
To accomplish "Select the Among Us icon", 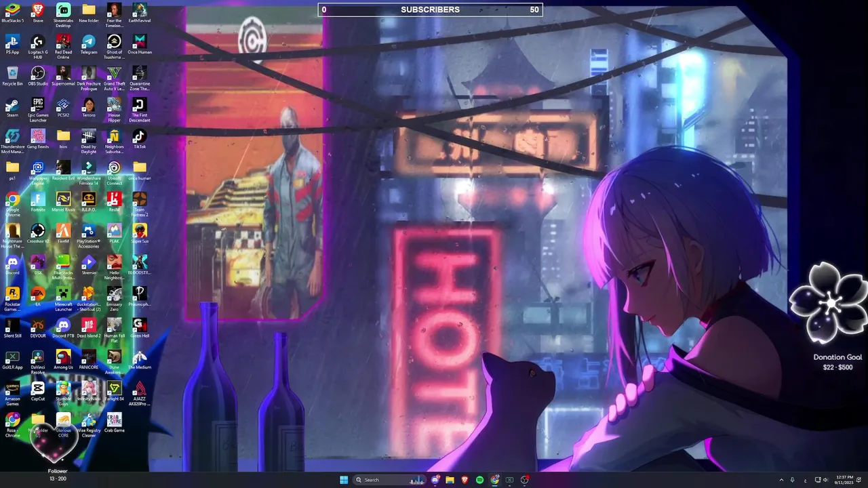I will click(63, 357).
